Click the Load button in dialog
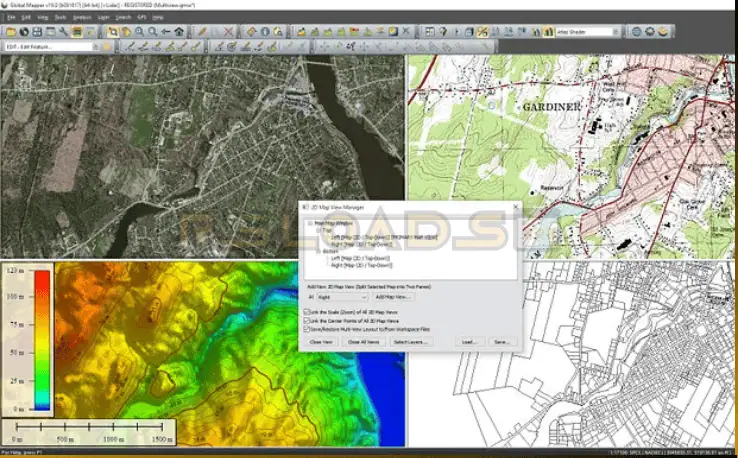The height and width of the screenshot is (458, 738). pyautogui.click(x=469, y=342)
